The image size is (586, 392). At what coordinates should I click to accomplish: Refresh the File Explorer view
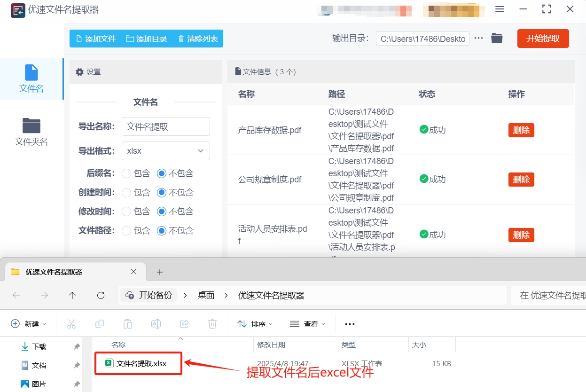tap(101, 295)
